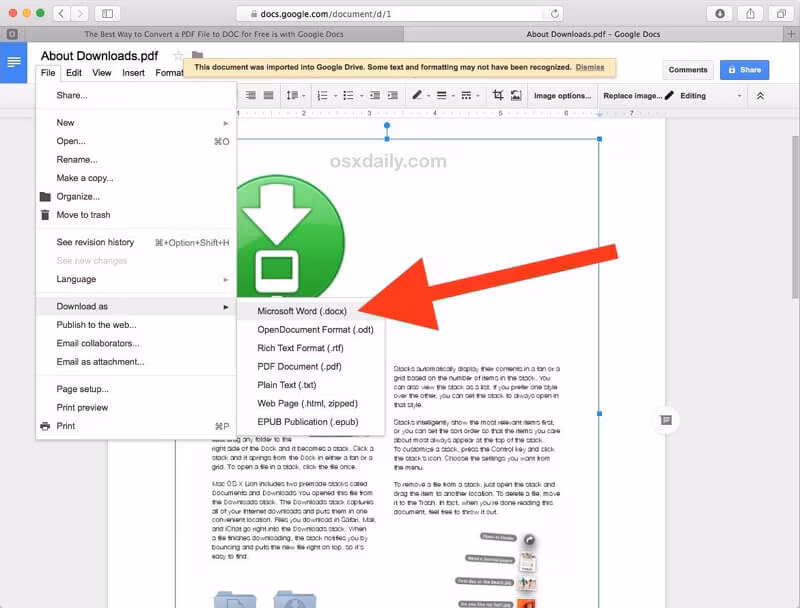
Task: Open the Insert menu
Action: (x=133, y=73)
